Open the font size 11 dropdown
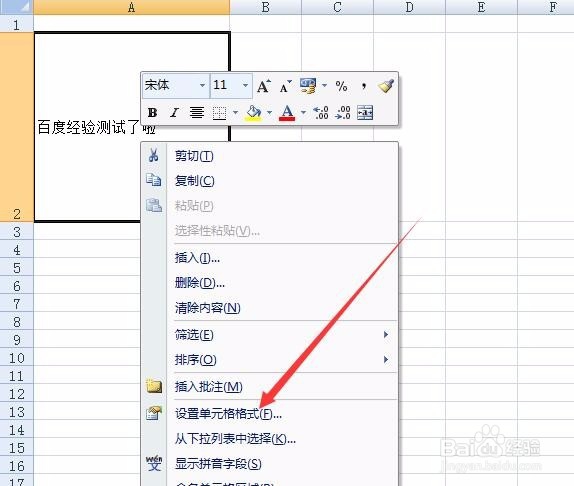Viewport: 574px width, 486px height. click(245, 85)
